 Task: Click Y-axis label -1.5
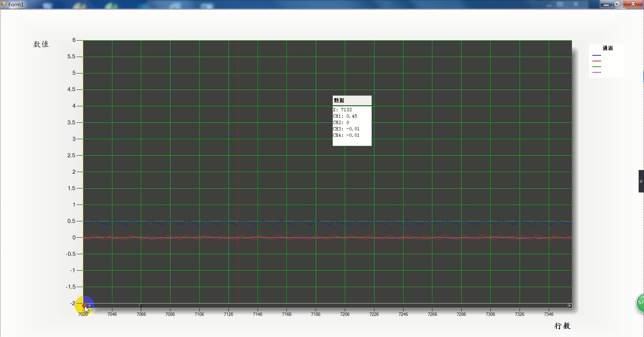pos(71,287)
